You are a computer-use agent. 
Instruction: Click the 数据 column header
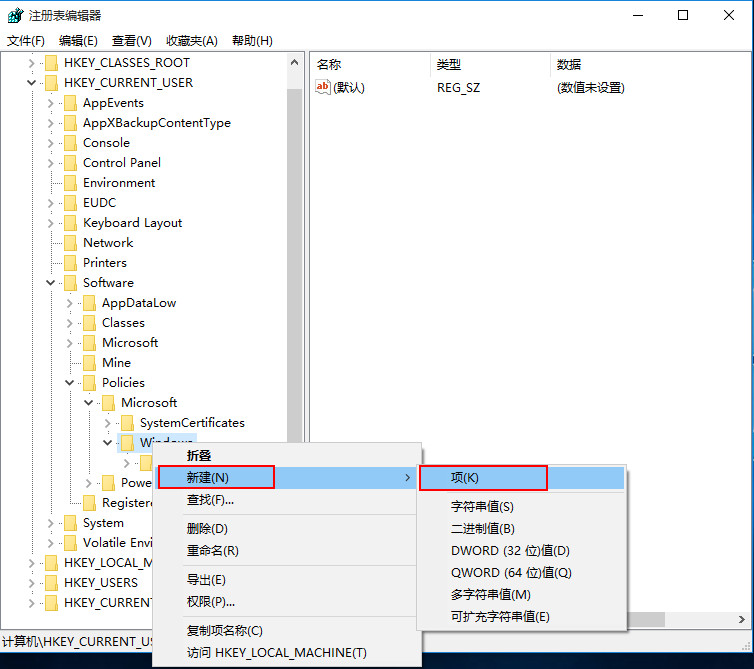point(650,64)
